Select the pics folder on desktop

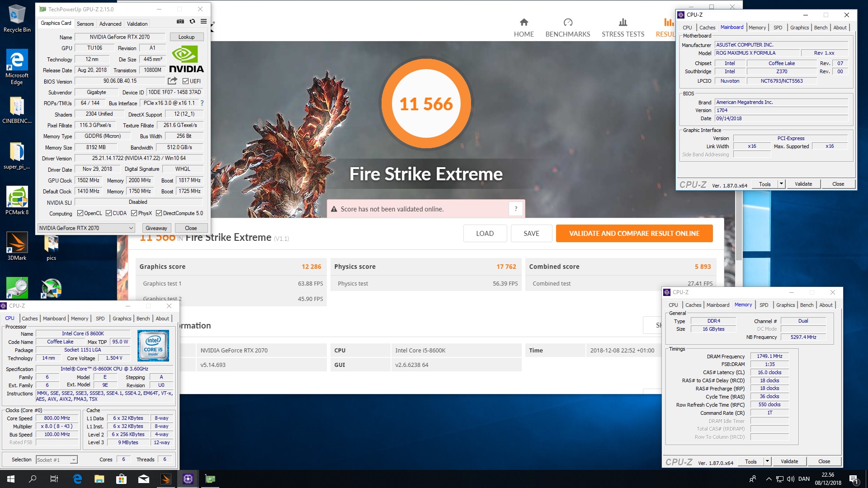click(51, 248)
